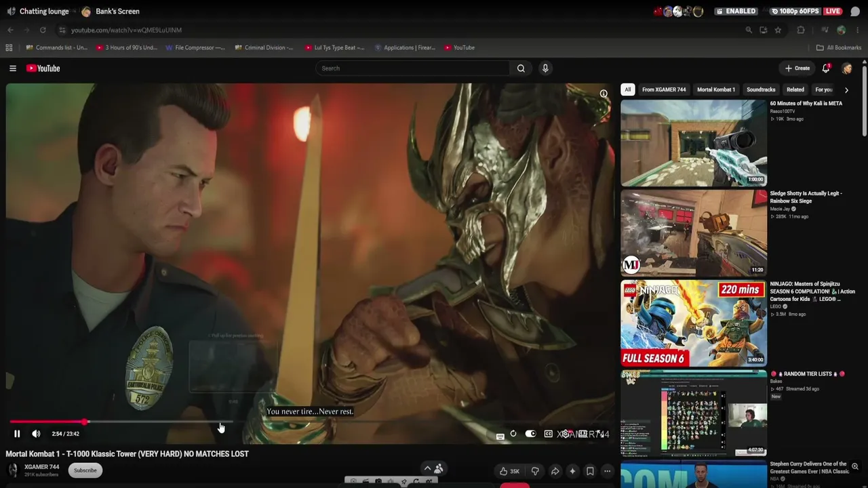868x488 pixels.
Task: Like the video with thumbs up
Action: pyautogui.click(x=509, y=471)
